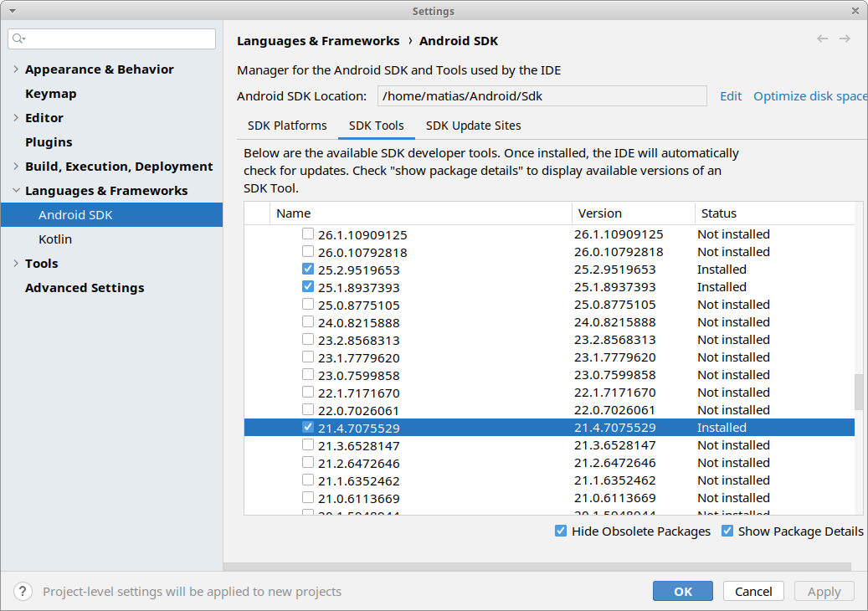The height and width of the screenshot is (611, 868).
Task: Uncheck the 25.2.9519653 package checkbox
Action: [308, 270]
